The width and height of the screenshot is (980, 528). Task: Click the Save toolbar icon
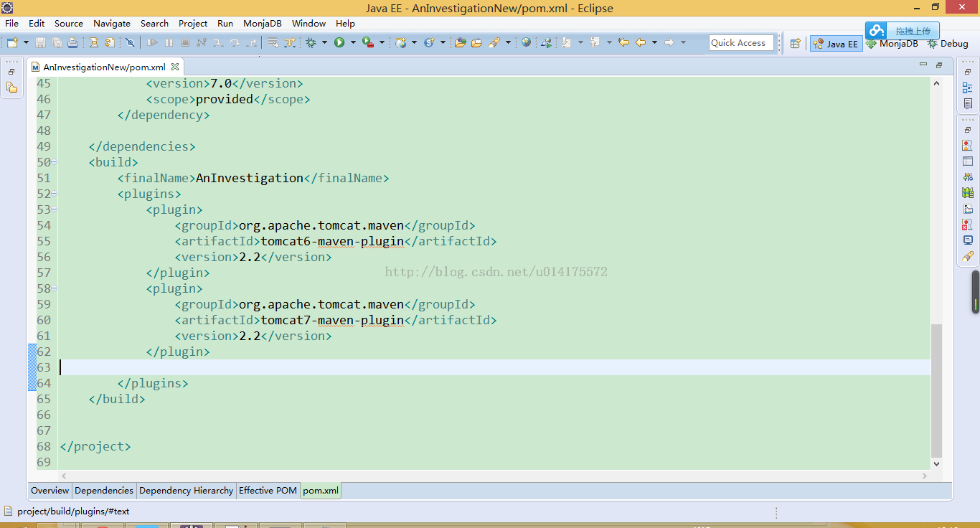(41, 43)
